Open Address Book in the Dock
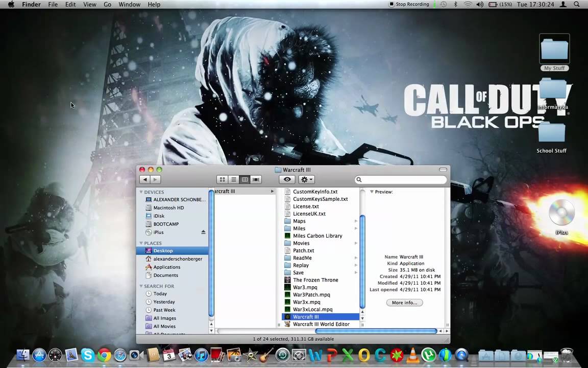This screenshot has width=588, height=368. click(153, 355)
